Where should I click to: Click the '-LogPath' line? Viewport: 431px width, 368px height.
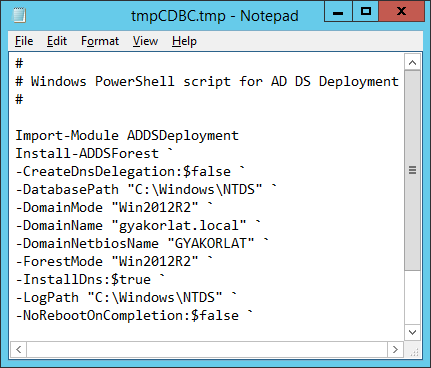click(x=126, y=297)
